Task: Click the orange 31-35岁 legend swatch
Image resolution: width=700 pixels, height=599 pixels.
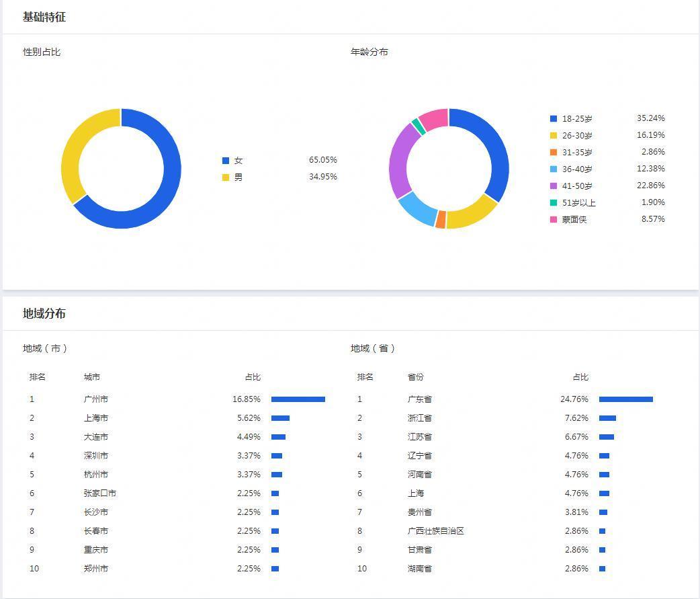Action: point(554,153)
